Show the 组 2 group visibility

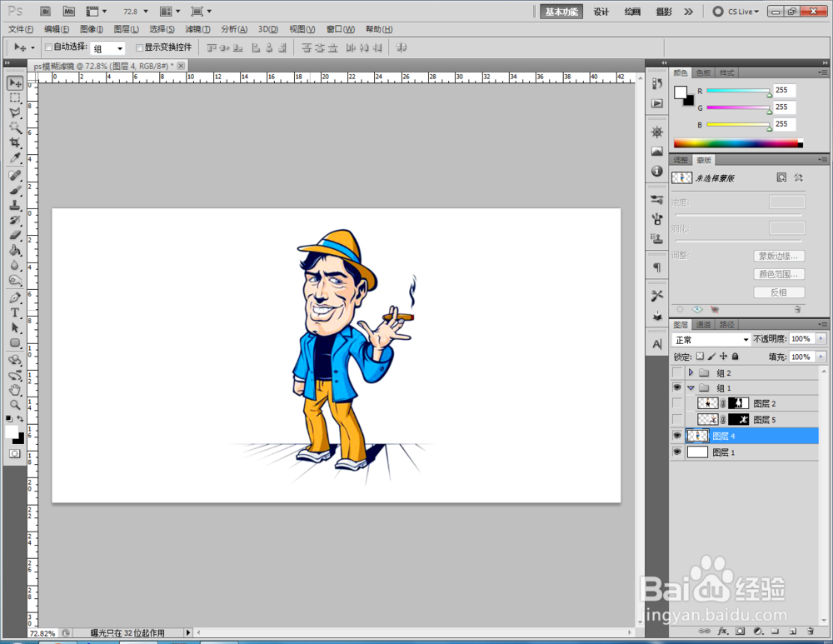676,372
